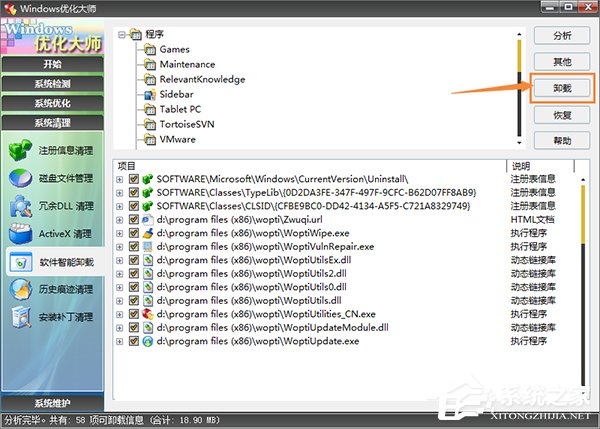
Task: Select the Games folder icon
Action: pyautogui.click(x=150, y=49)
